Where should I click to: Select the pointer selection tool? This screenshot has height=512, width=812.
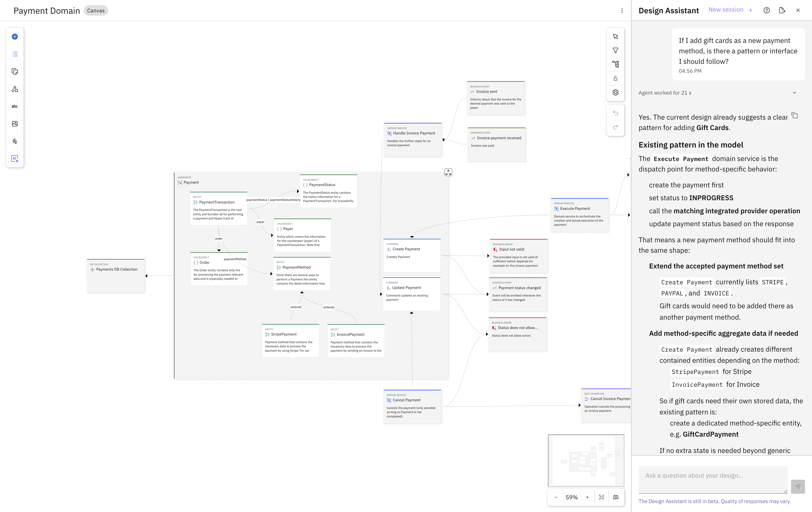(615, 36)
